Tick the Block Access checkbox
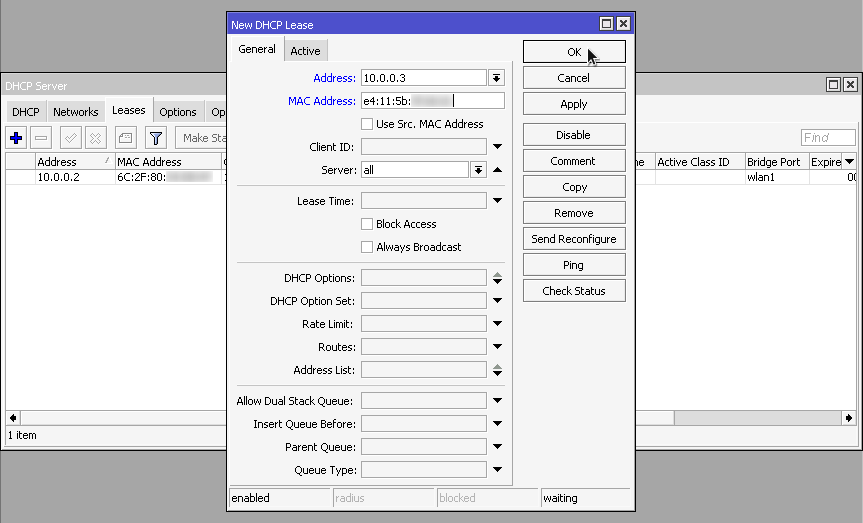Image resolution: width=863 pixels, height=523 pixels. 367,224
